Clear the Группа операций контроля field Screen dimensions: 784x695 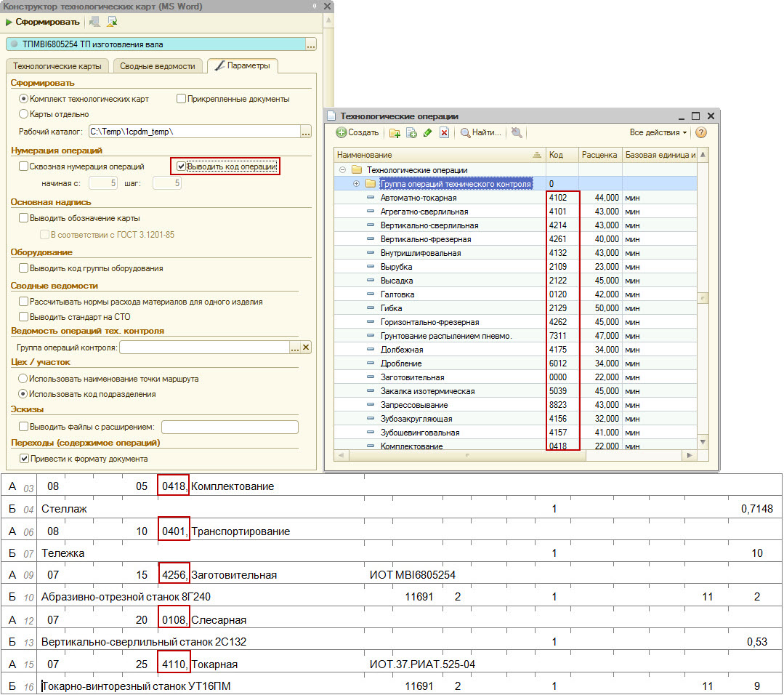tap(306, 347)
